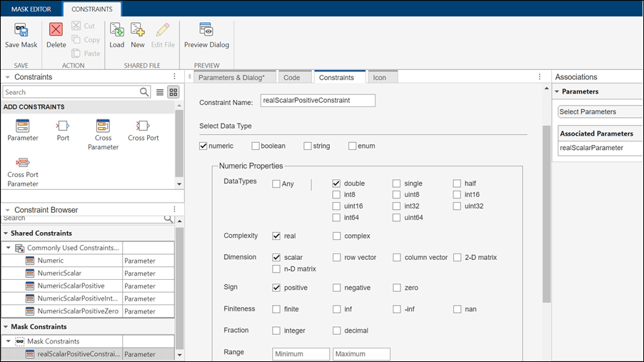
Task: Click the Constraint Browser scrollbar thumb
Action: tap(179, 288)
